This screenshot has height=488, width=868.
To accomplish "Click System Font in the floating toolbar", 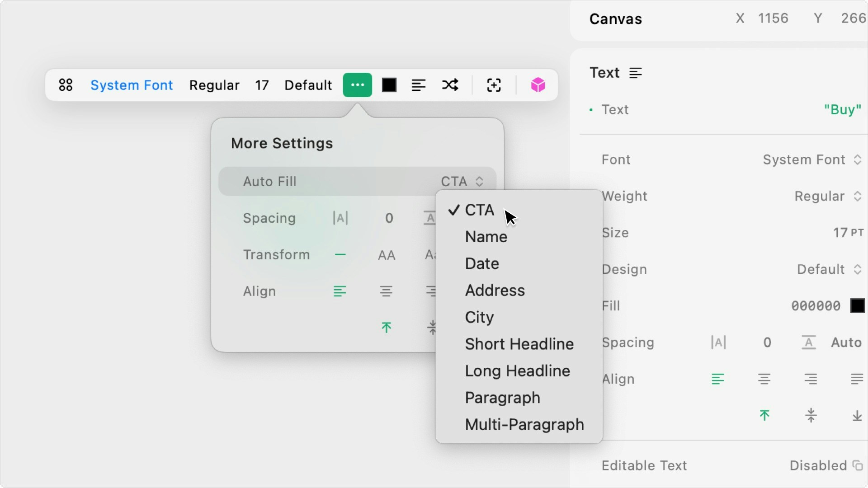I will click(x=132, y=85).
